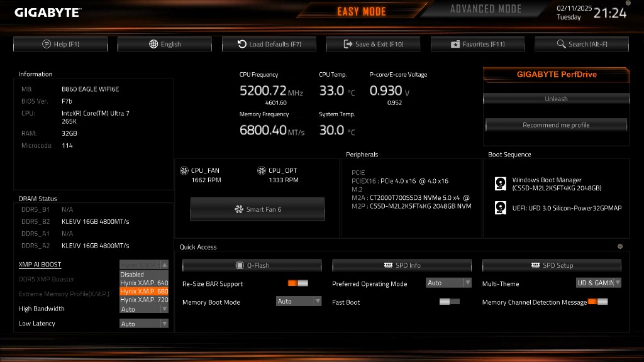
Task: Open Preferred Operating Mode dropdown
Action: (448, 283)
